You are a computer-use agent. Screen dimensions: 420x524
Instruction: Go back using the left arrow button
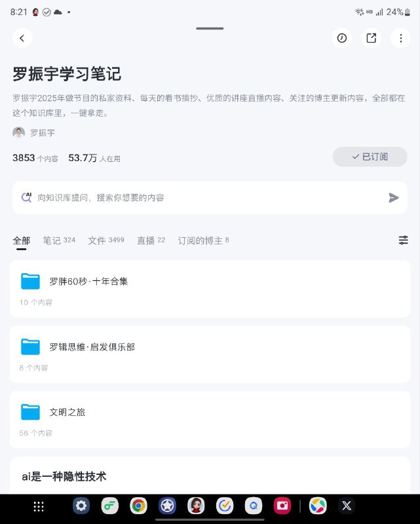point(22,38)
